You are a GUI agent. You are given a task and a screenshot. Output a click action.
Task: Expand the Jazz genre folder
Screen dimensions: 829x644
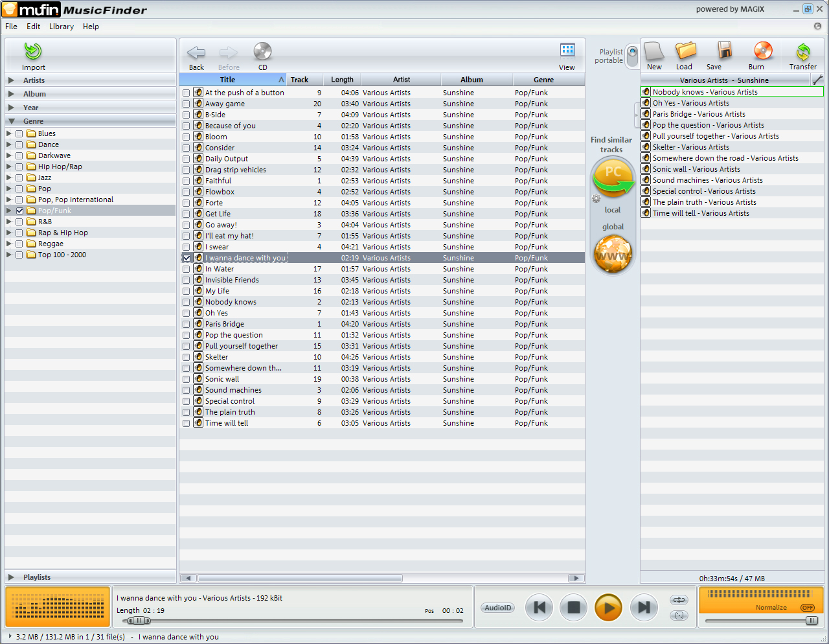tap(9, 178)
